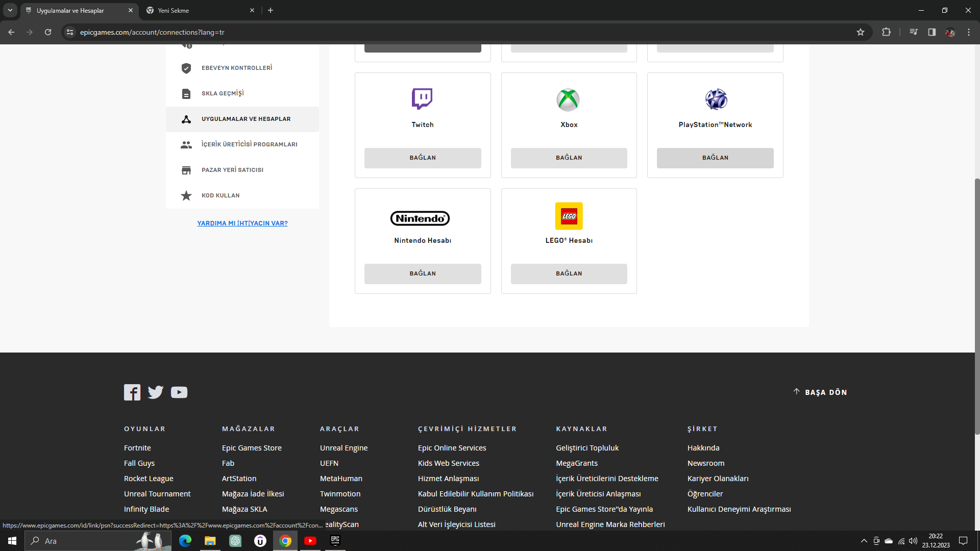Open Epic Games Twitter icon in footer
This screenshot has height=551, width=980.
[156, 392]
